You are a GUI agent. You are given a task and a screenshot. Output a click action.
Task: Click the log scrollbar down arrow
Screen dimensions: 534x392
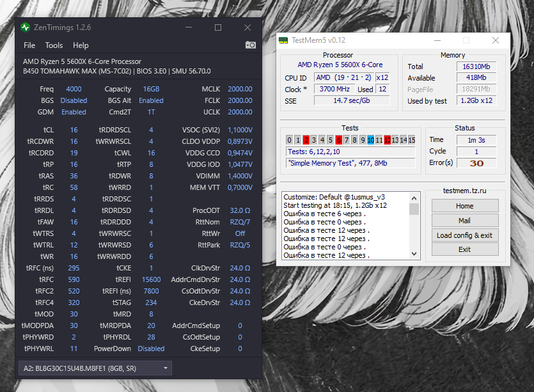tap(414, 254)
